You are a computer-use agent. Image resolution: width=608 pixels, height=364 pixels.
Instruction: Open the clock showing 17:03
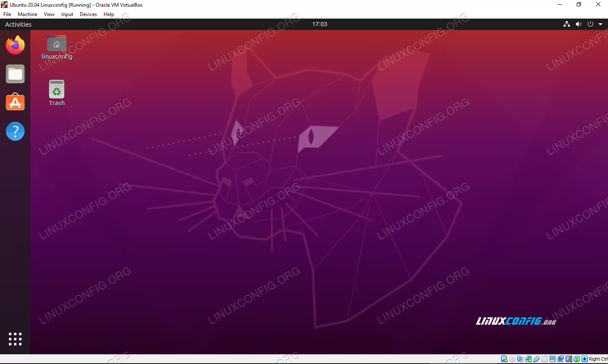tap(320, 24)
